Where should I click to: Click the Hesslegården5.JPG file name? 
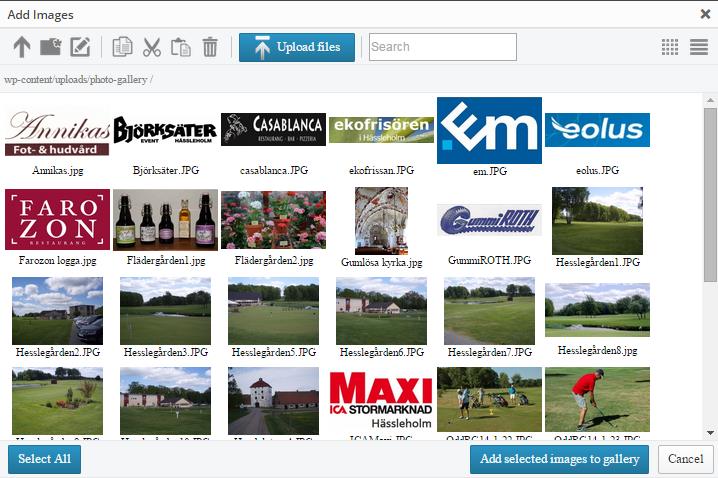pyautogui.click(x=274, y=353)
